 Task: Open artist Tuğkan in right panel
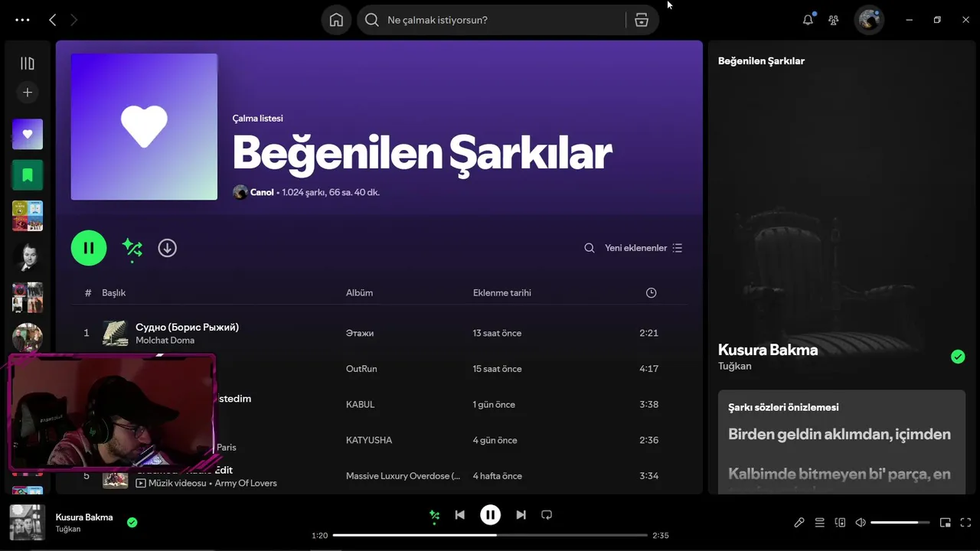[734, 366]
